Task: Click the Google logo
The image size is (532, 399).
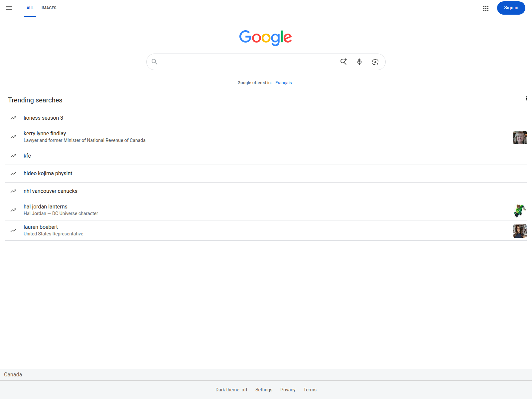Action: 266,38
